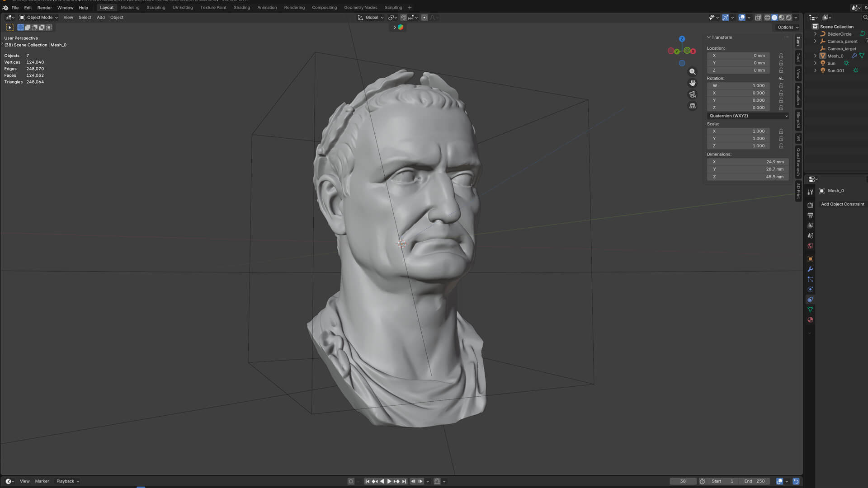Viewport: 868px width, 488px height.
Task: Open the Options dropdown
Action: click(788, 28)
